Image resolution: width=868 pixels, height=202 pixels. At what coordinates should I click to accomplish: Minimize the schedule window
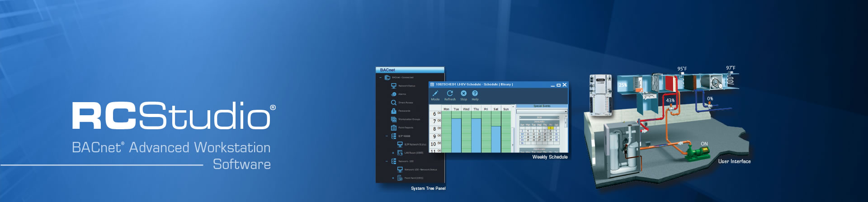point(552,85)
